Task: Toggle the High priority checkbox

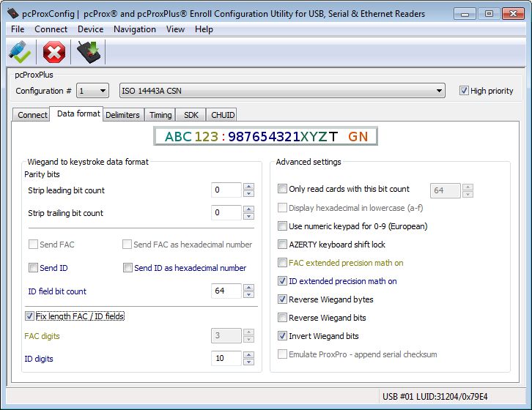Action: click(464, 91)
